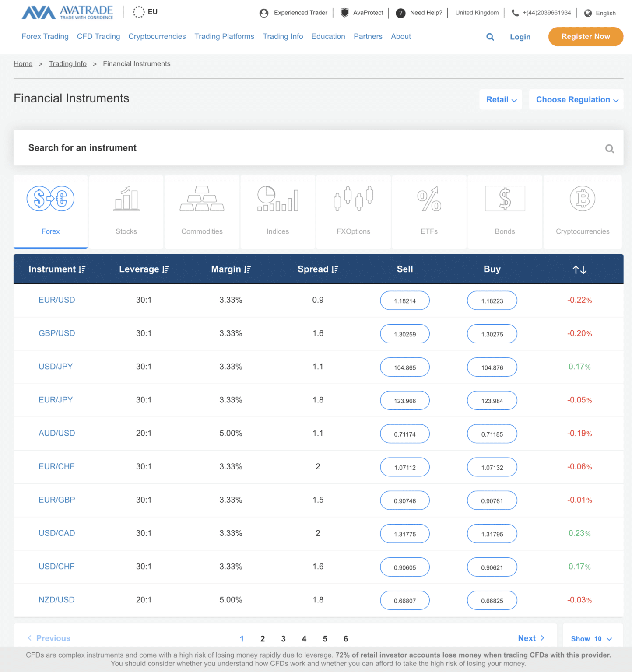This screenshot has height=672, width=632.
Task: Toggle the change percentage sort arrows
Action: (579, 269)
